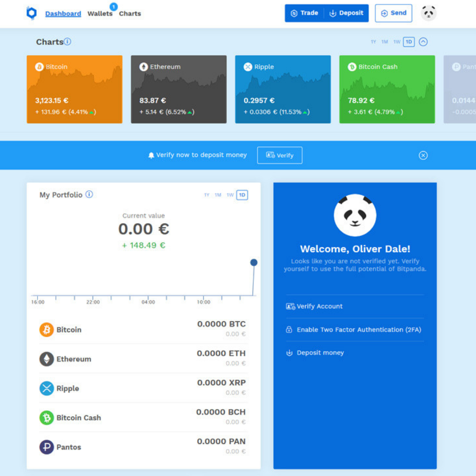Viewport: 476px width, 476px height.
Task: Select 1M range for Charts section
Action: click(x=385, y=42)
